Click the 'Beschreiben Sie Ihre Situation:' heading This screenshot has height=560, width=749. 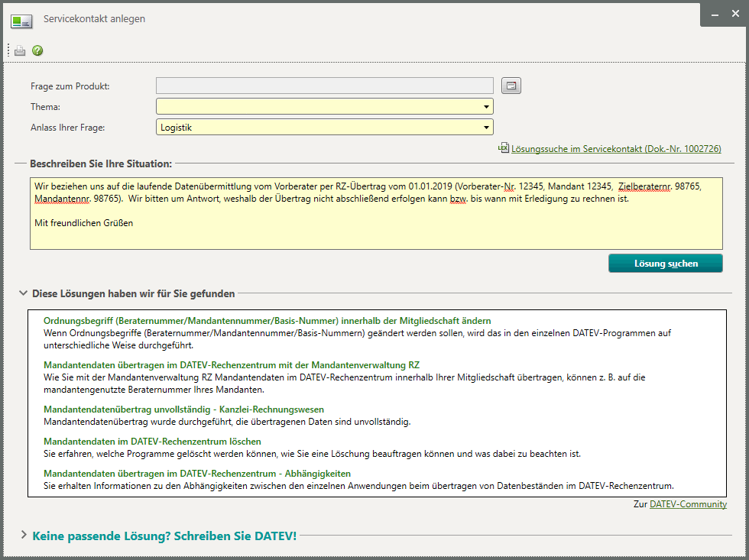click(x=101, y=163)
